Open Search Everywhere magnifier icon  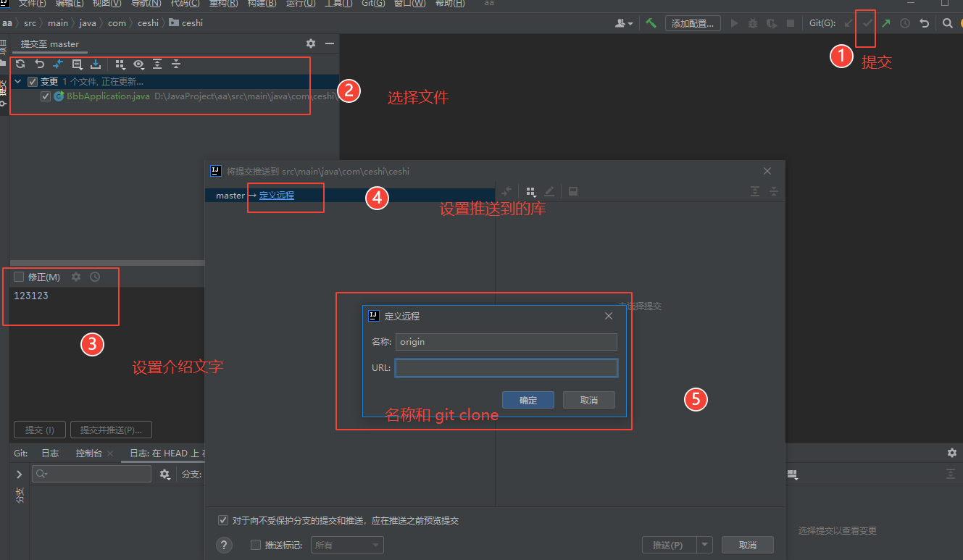pyautogui.click(x=948, y=23)
